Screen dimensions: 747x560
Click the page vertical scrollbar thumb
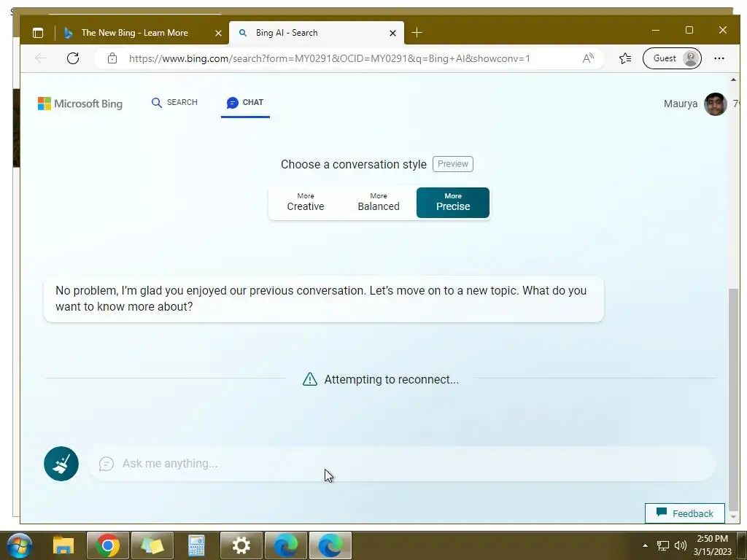coord(733,399)
